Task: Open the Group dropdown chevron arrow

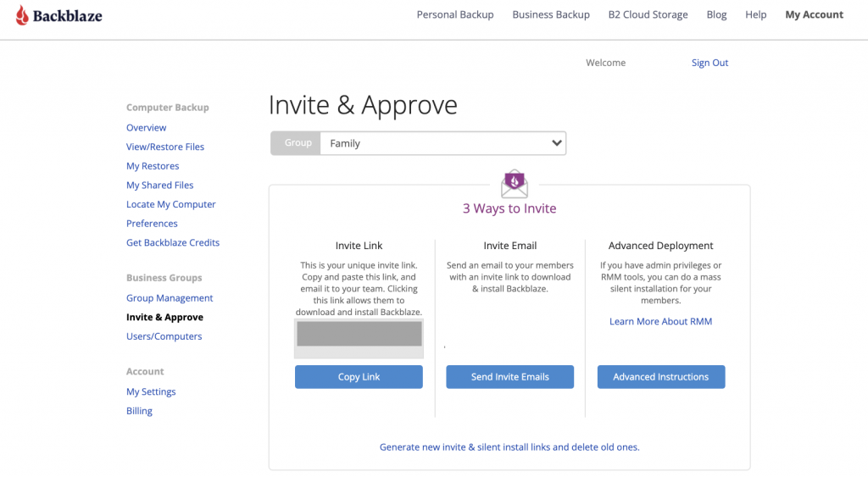Action: click(556, 143)
